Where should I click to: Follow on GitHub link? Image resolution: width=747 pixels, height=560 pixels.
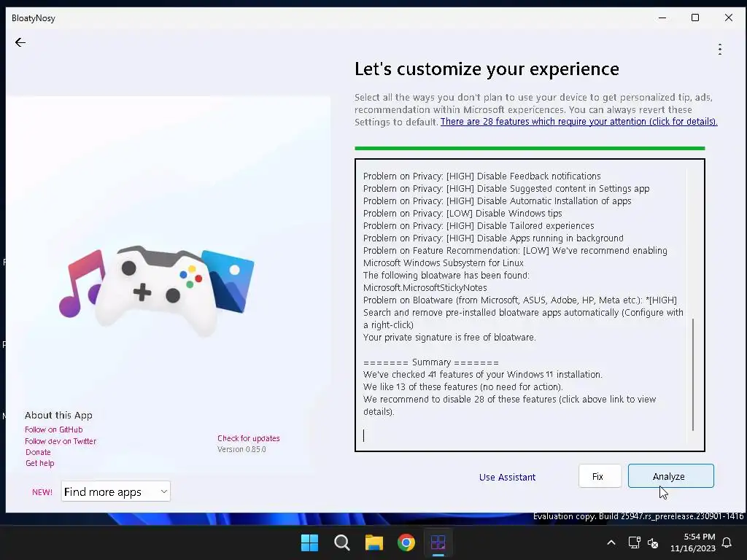pos(53,429)
